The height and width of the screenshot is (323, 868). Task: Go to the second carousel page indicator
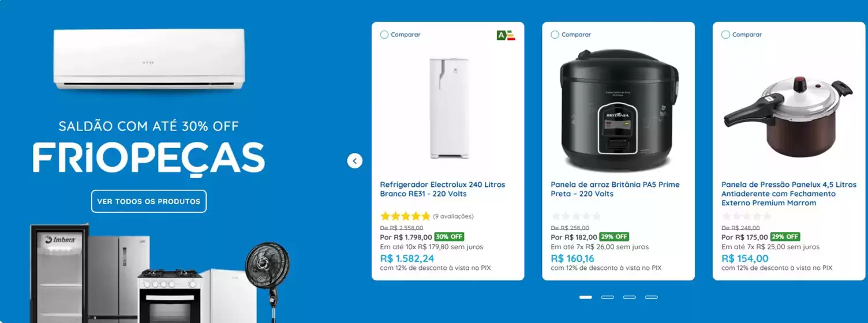click(608, 297)
